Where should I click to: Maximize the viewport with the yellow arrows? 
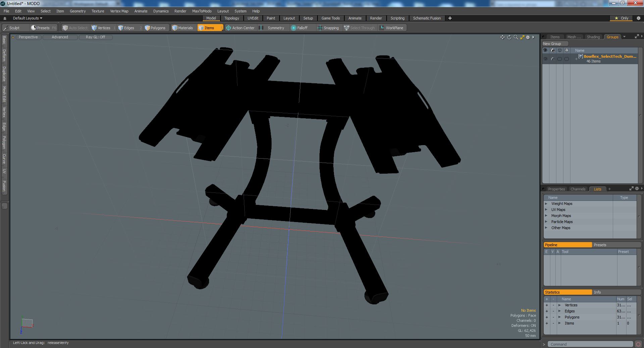coord(522,37)
